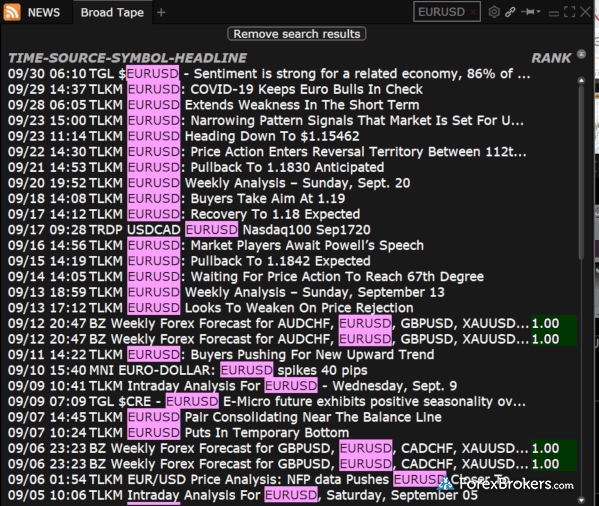The height and width of the screenshot is (506, 599).
Task: Click the vertical scrollbar thumb
Action: (x=581, y=173)
